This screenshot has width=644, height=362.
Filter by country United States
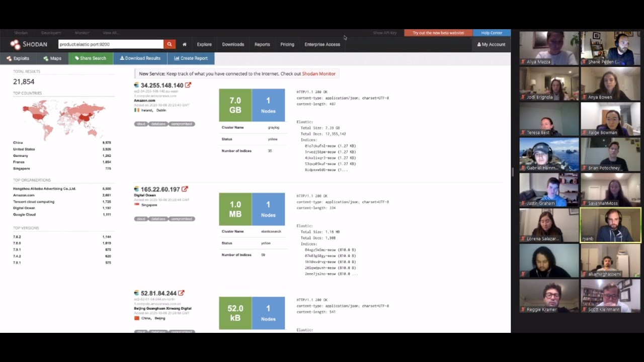pos(24,149)
